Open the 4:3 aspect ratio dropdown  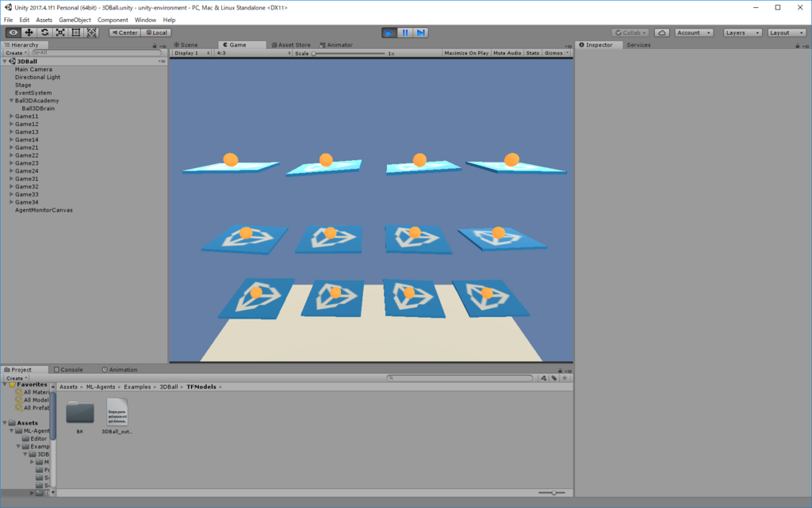tap(253, 53)
